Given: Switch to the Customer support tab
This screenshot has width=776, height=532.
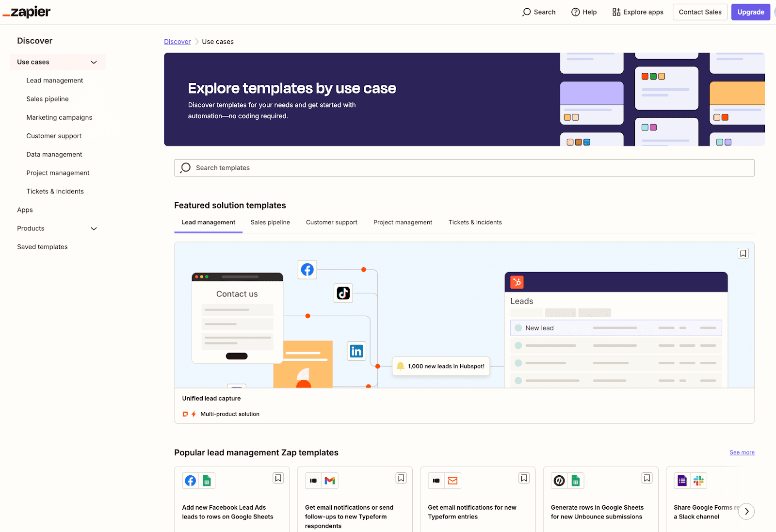Looking at the screenshot, I should (x=332, y=223).
